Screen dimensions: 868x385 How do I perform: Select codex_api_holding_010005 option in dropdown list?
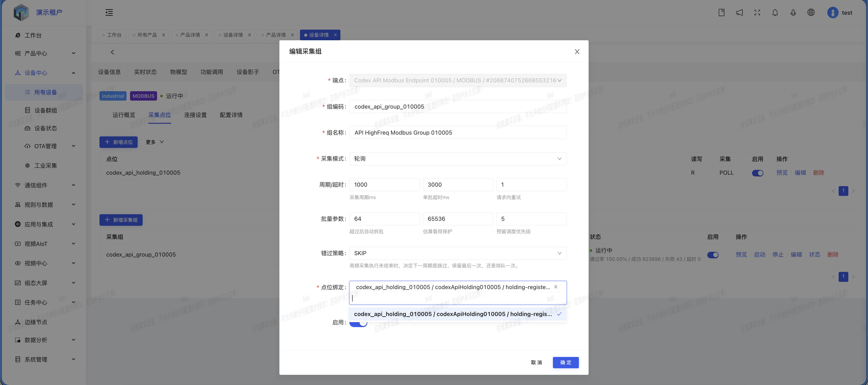click(458, 314)
